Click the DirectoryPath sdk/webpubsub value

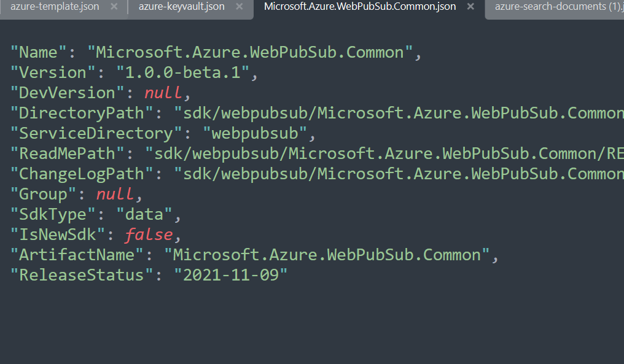399,114
